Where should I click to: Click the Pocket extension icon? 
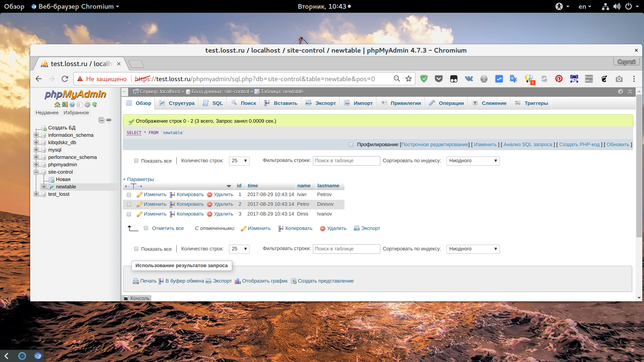click(x=439, y=79)
